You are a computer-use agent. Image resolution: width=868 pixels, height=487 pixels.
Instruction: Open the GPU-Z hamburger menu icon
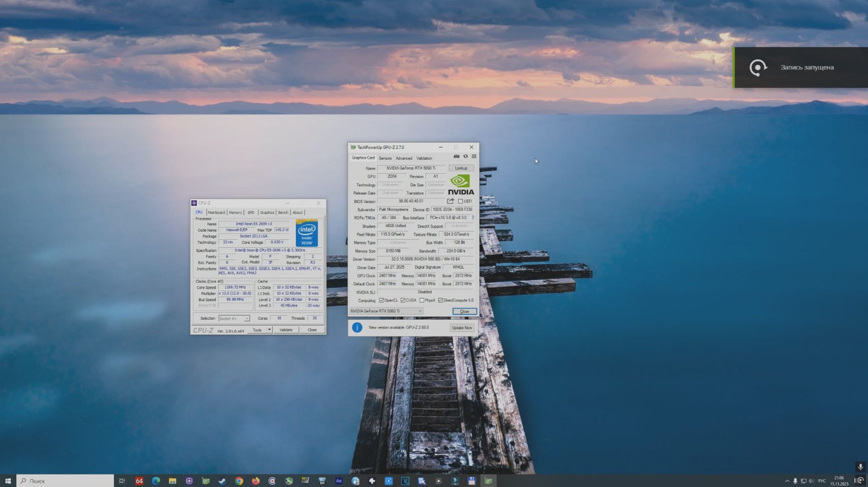pos(474,156)
